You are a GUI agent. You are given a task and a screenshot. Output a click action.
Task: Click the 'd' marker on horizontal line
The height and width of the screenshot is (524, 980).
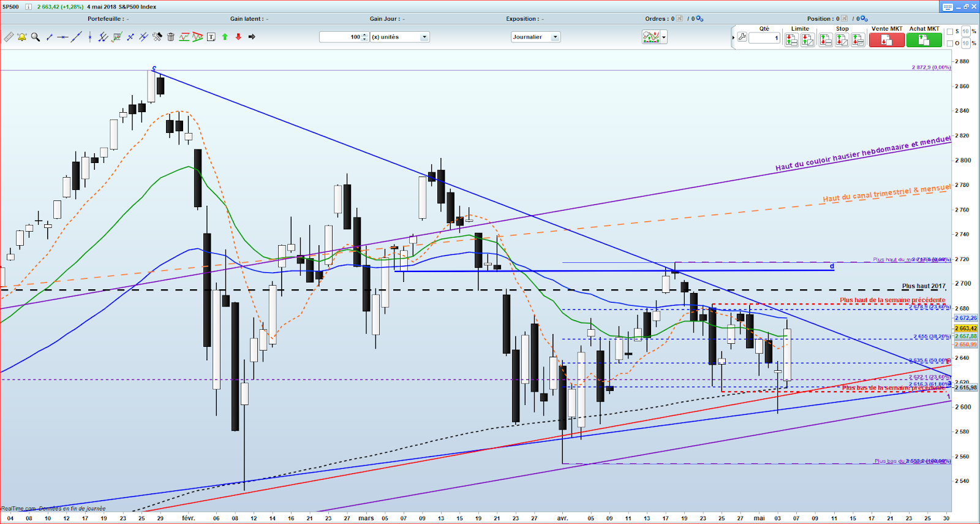pos(832,266)
